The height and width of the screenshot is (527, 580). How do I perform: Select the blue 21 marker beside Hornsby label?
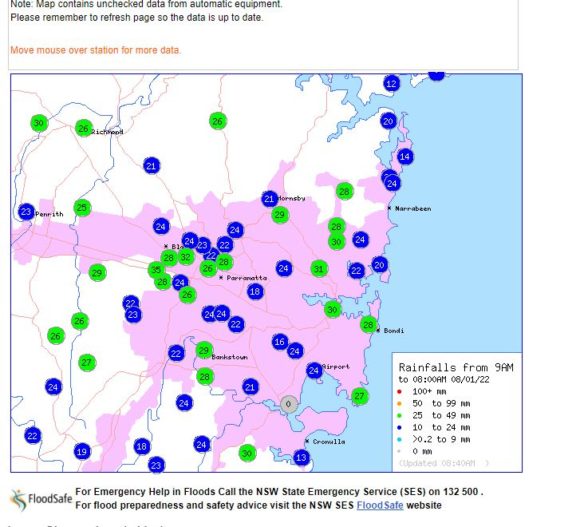pos(270,199)
